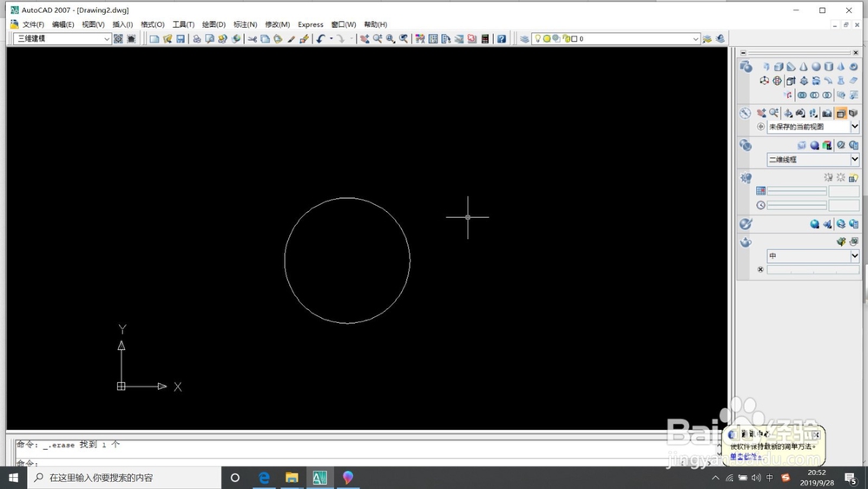Activate the 3D Rotate tool
The image size is (868, 489).
coord(777,80)
